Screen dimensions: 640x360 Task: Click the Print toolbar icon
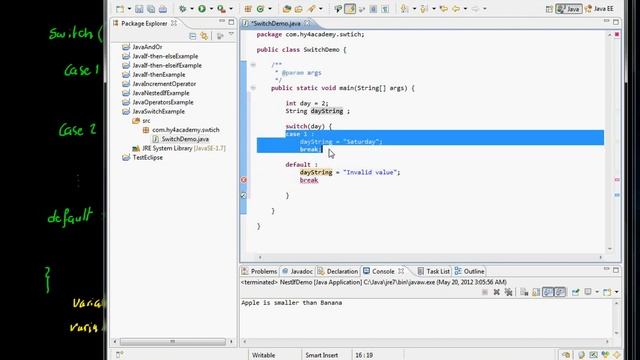click(x=162, y=9)
